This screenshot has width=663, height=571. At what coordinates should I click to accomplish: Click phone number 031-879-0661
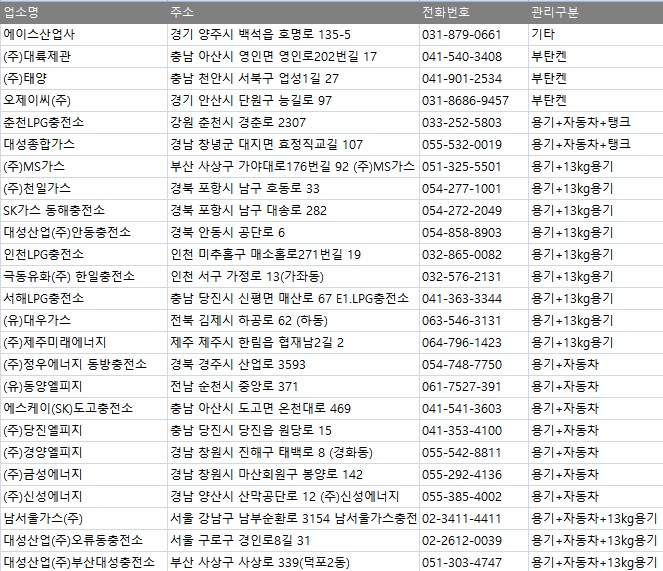click(x=461, y=35)
